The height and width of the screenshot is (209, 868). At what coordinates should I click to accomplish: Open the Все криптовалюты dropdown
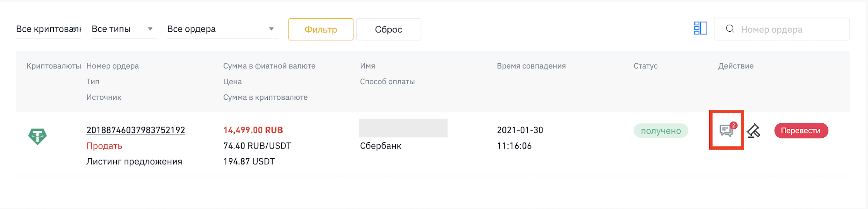point(49,29)
